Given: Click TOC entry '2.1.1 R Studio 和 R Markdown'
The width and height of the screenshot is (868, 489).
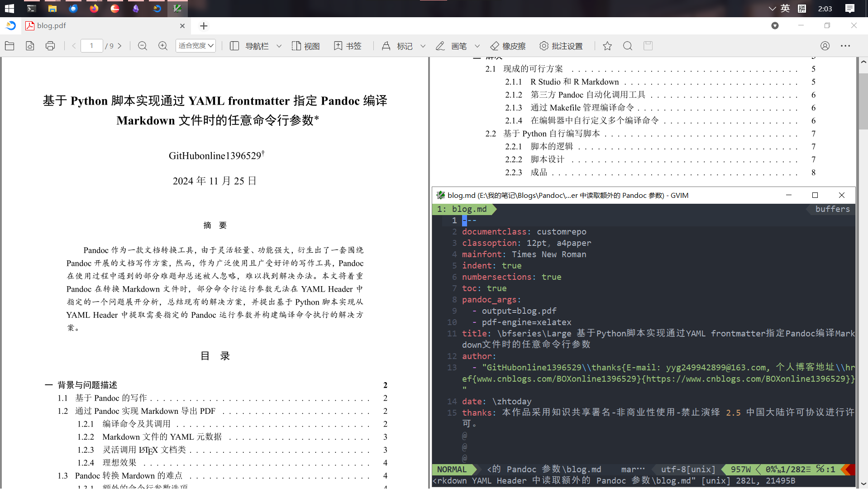Looking at the screenshot, I should (x=562, y=82).
